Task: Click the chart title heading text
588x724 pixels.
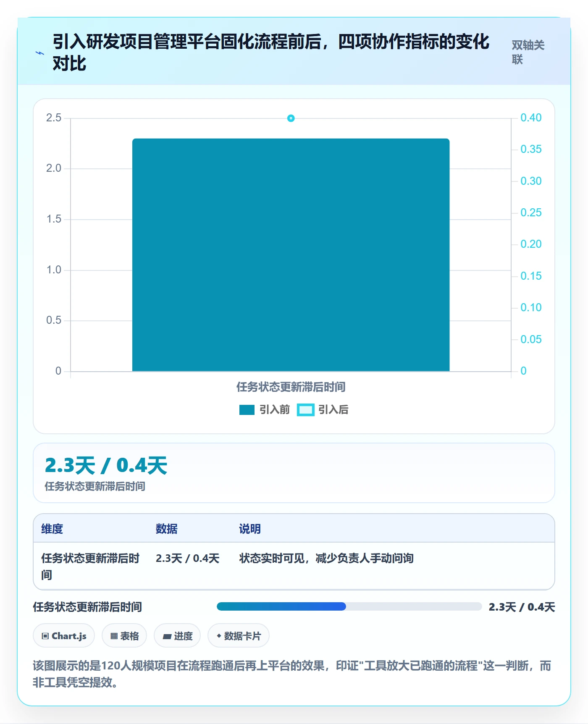Action: point(271,52)
